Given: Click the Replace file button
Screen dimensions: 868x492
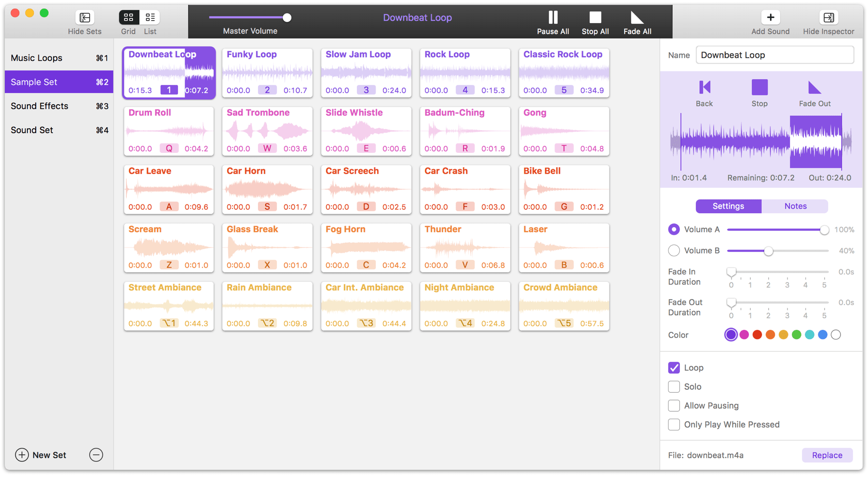Looking at the screenshot, I should coord(827,455).
